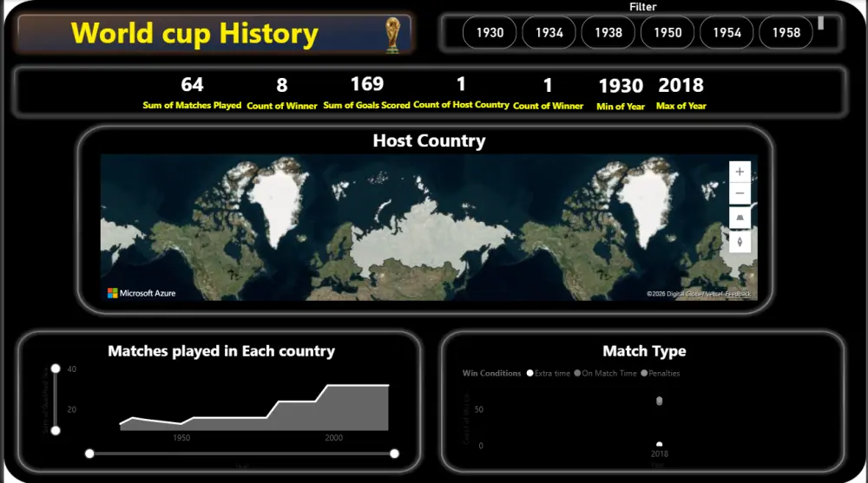Select Penalties legend item
This screenshot has height=483, width=868.
[660, 374]
